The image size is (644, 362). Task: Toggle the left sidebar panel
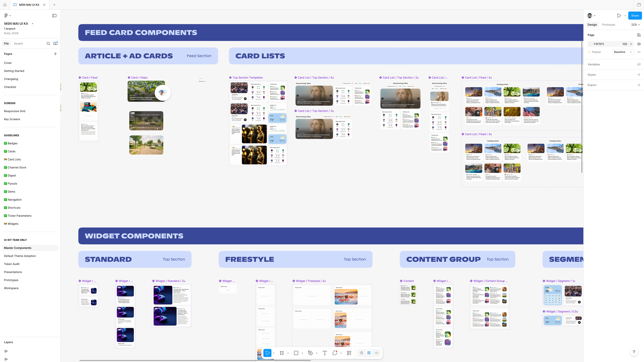click(54, 15)
